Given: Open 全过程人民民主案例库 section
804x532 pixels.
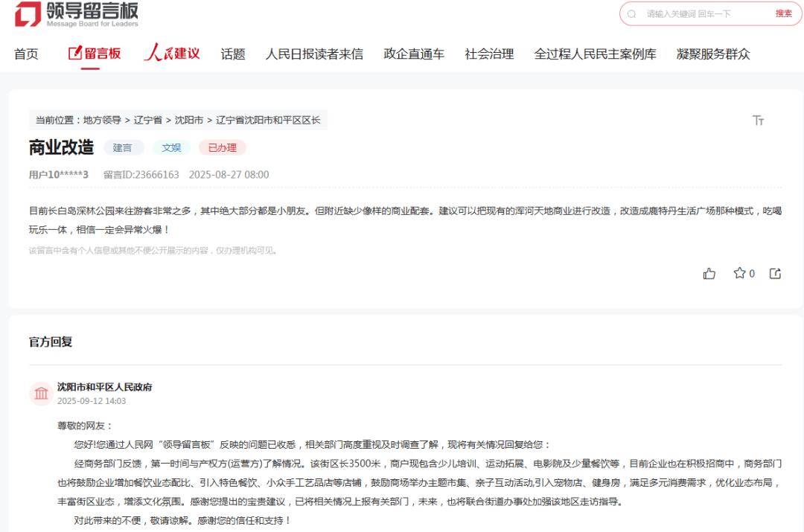Looking at the screenshot, I should click(x=595, y=54).
